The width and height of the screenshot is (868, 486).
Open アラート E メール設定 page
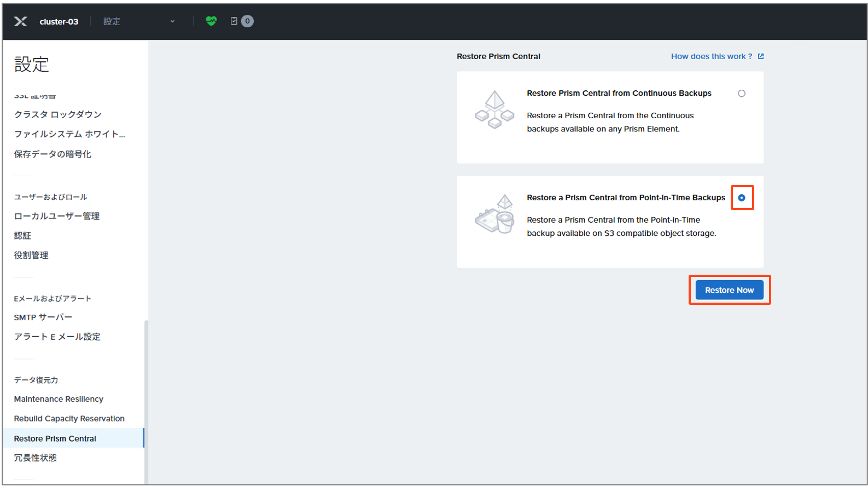point(57,337)
